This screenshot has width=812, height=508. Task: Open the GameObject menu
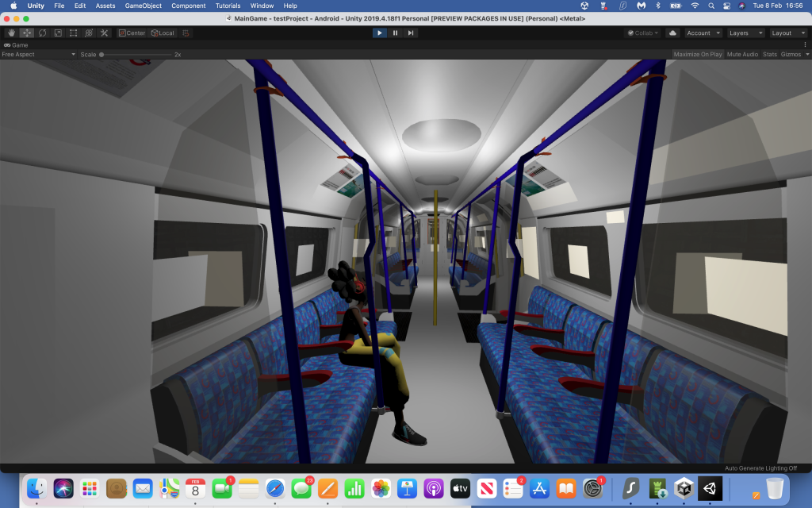pos(143,6)
